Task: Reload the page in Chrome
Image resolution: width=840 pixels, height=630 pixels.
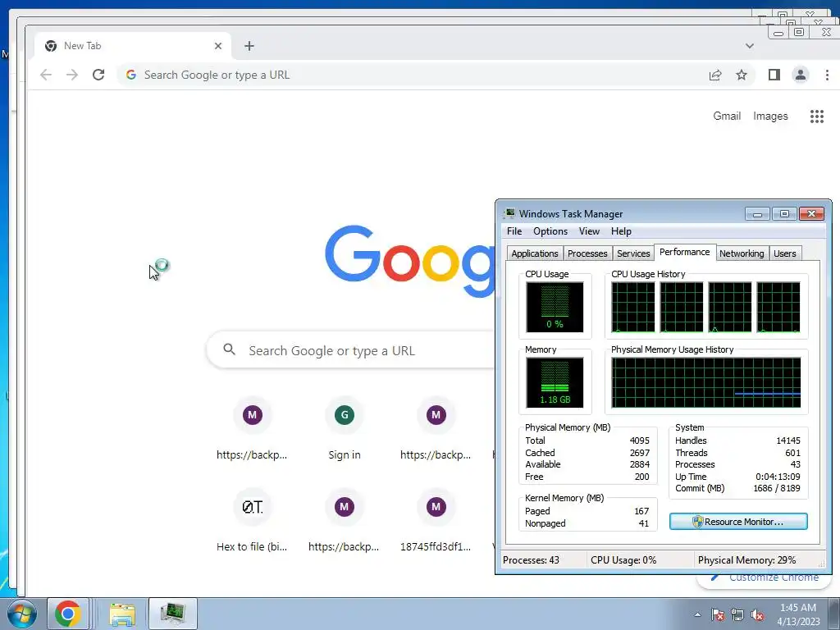Action: 98,75
